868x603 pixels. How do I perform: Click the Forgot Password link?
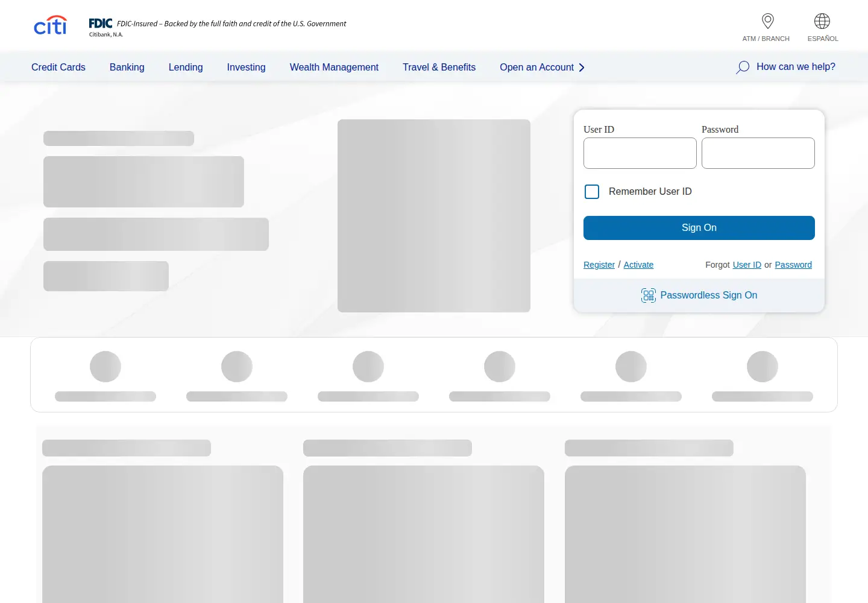point(793,265)
